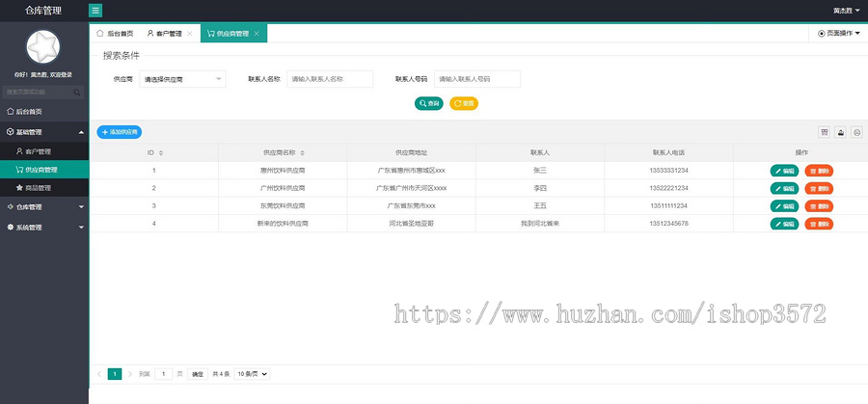Click the 联系人电话 column header
Image resolution: width=868 pixels, height=404 pixels.
coord(668,152)
